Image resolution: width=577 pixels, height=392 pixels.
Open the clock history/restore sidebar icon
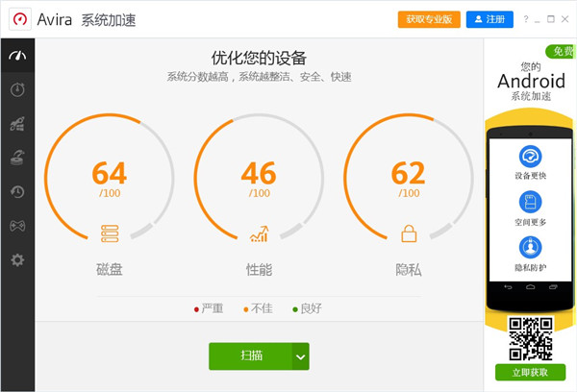click(17, 192)
